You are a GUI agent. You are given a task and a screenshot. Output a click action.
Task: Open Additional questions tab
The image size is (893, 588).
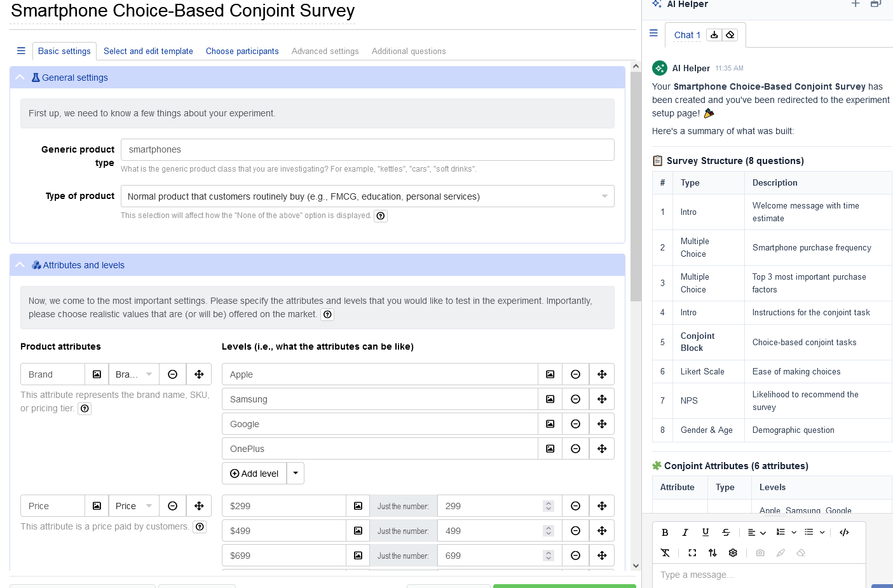tap(409, 51)
